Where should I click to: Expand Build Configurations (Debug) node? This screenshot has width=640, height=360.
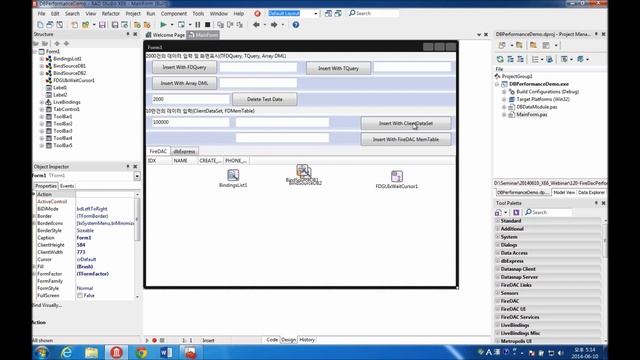tap(504, 92)
